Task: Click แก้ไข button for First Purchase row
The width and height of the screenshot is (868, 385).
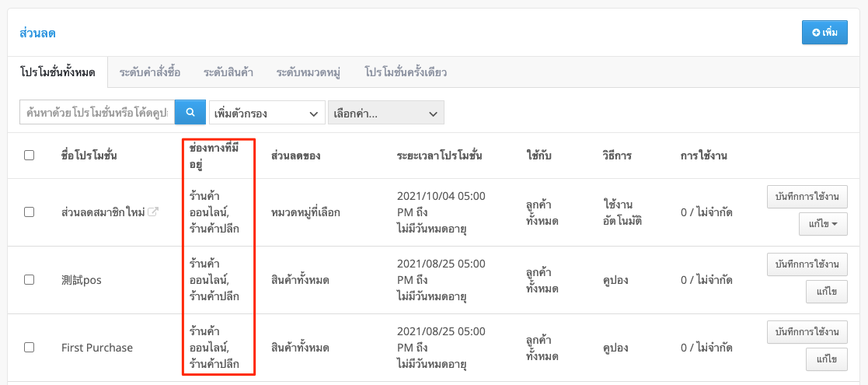Action: click(x=827, y=359)
